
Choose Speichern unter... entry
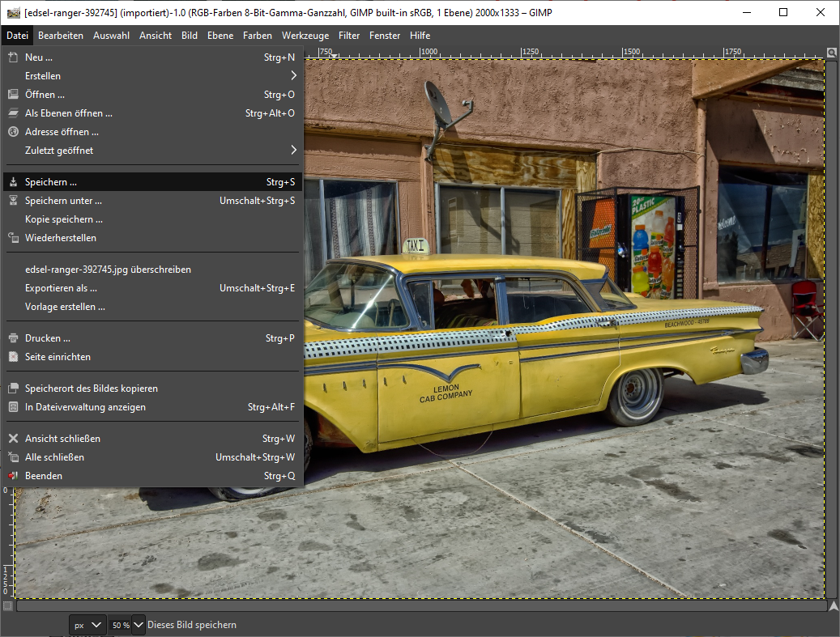(63, 201)
